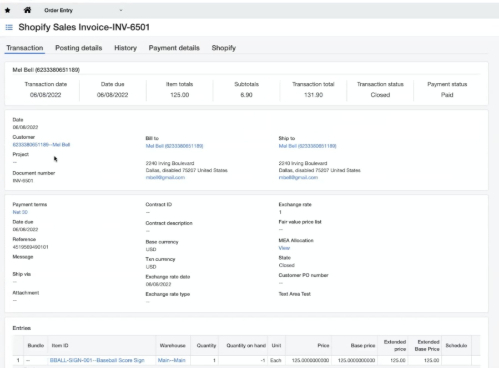499x368 pixels.
Task: Click the Mel Bell header name text
Action: tap(46, 70)
